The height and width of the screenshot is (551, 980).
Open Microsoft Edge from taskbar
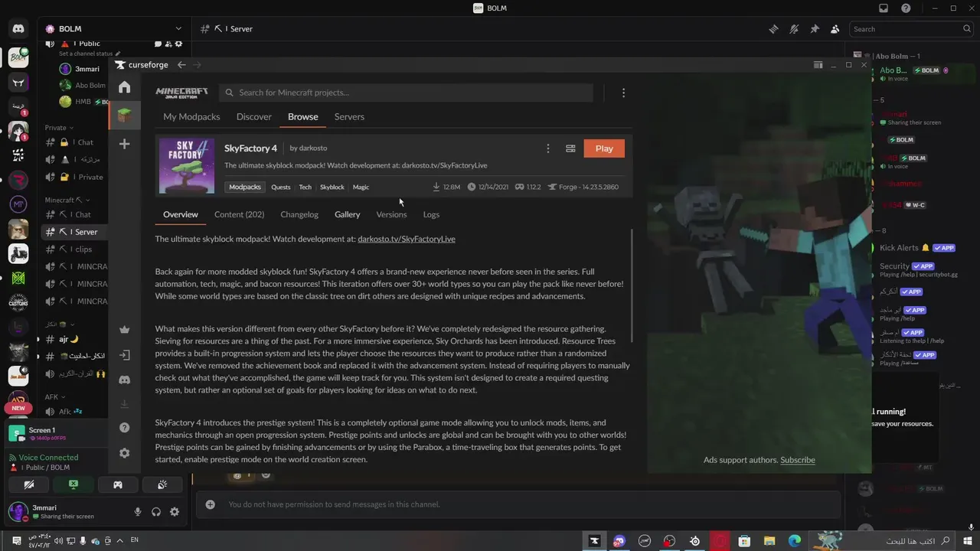tap(795, 540)
